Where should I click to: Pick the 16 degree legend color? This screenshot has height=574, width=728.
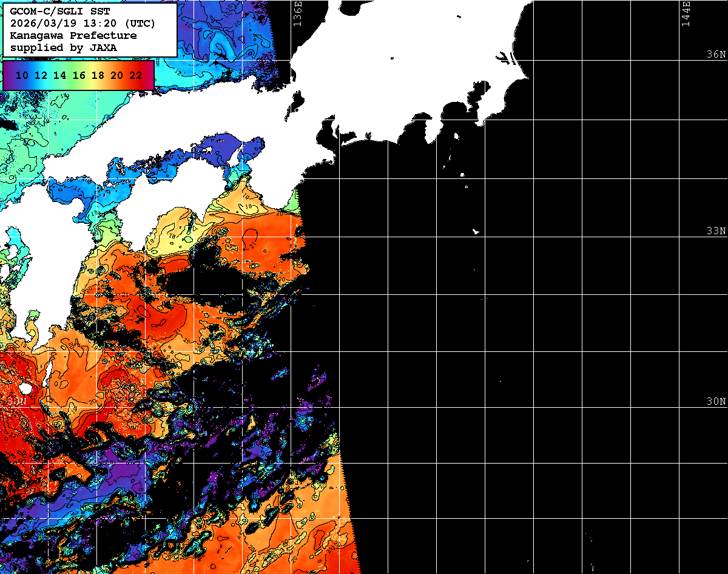point(78,75)
